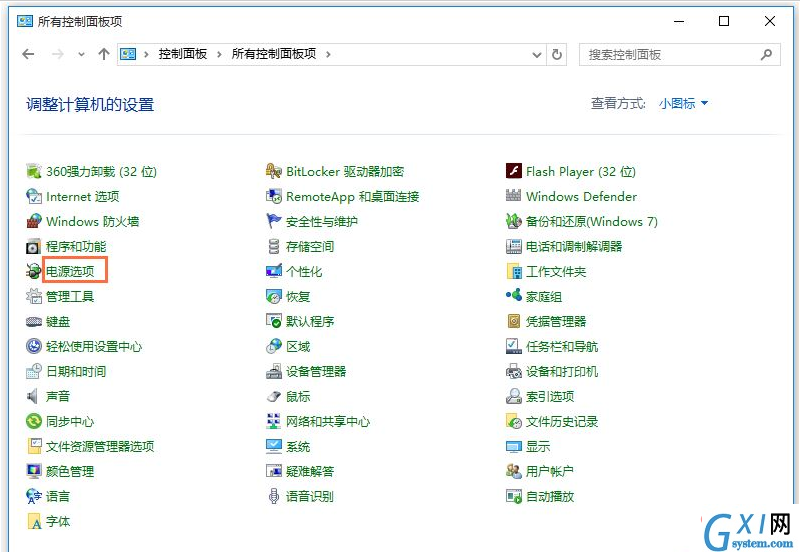Open the 显示 link

538,446
